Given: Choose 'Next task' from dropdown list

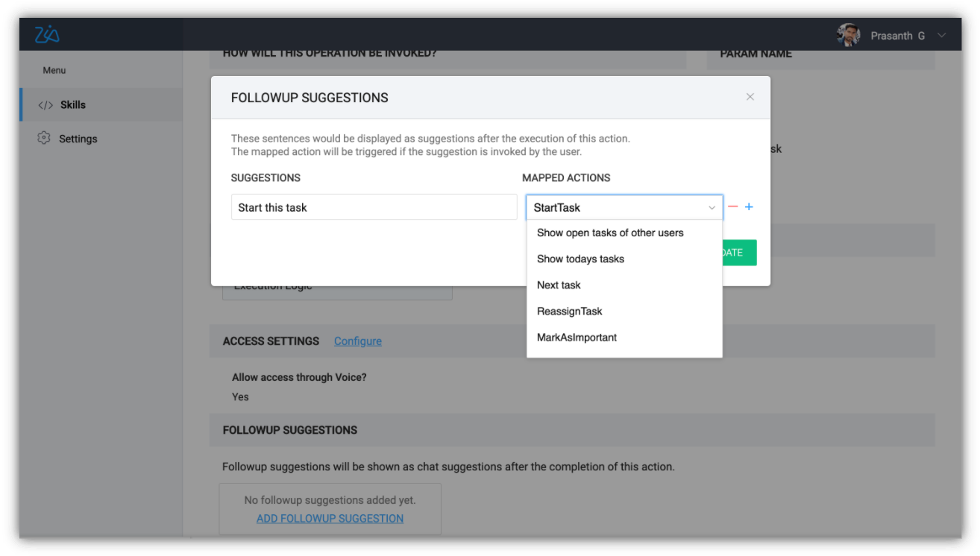Looking at the screenshot, I should pyautogui.click(x=559, y=285).
